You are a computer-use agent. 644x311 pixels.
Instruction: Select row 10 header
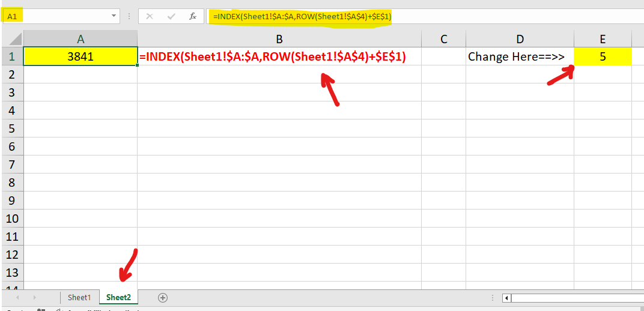point(13,219)
